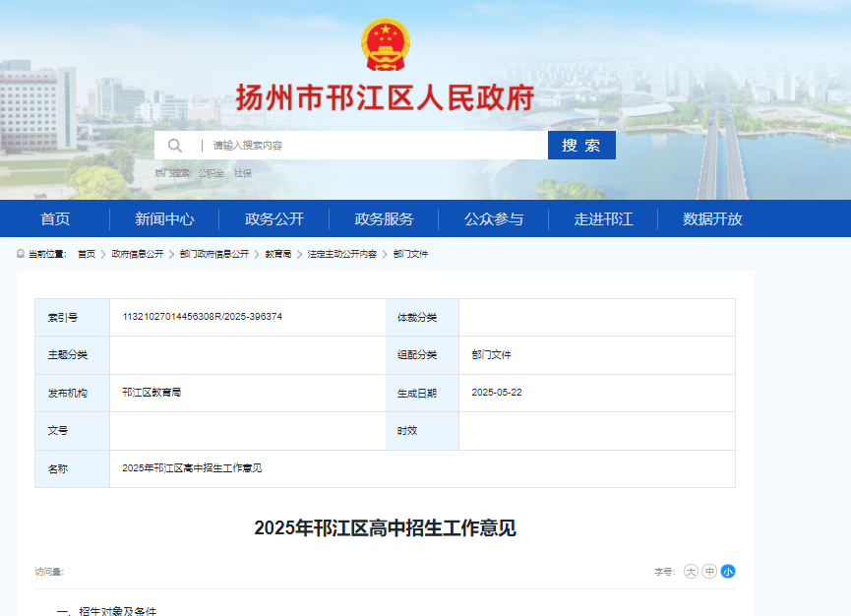
Task: Open the 新闻中心 navigation tab
Action: (164, 218)
